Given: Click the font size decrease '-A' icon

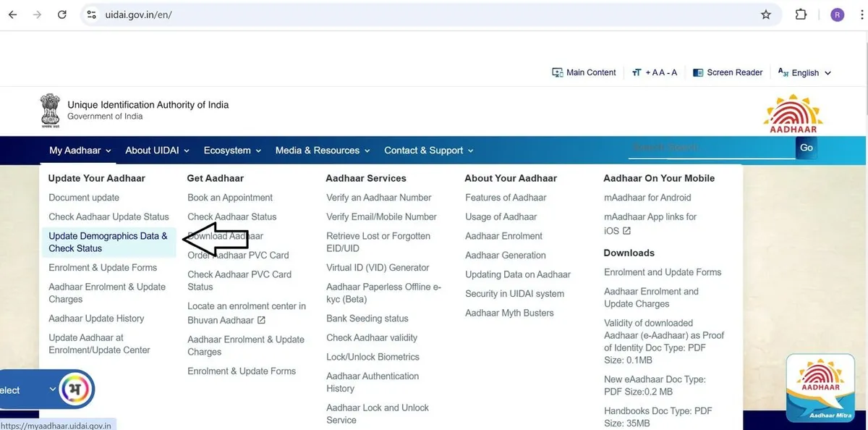Looking at the screenshot, I should click(x=673, y=72).
